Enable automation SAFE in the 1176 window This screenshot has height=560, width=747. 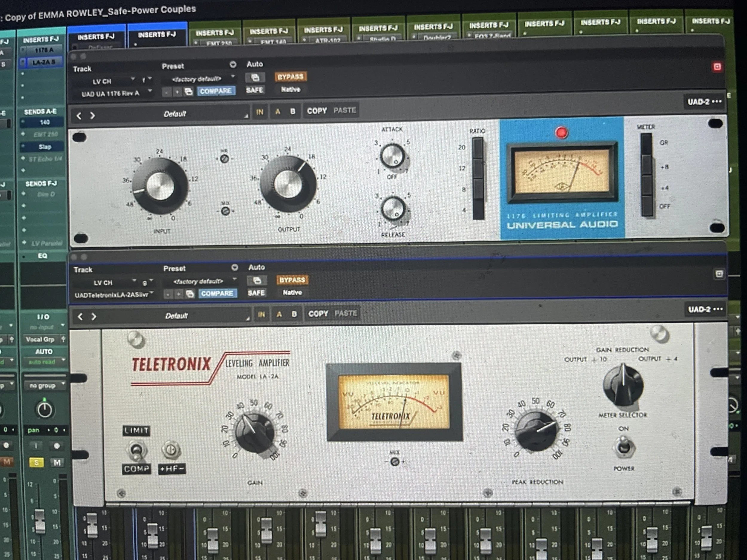(x=255, y=90)
